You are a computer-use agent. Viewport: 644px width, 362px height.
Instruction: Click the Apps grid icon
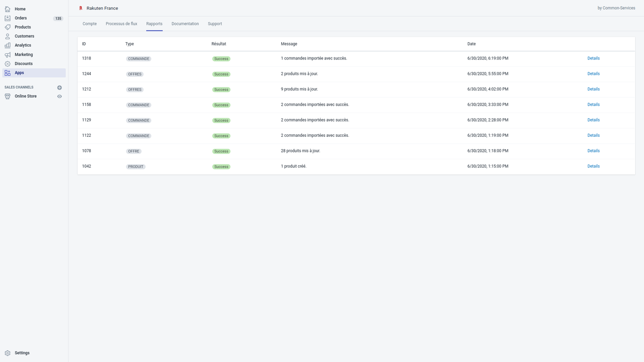coord(8,73)
